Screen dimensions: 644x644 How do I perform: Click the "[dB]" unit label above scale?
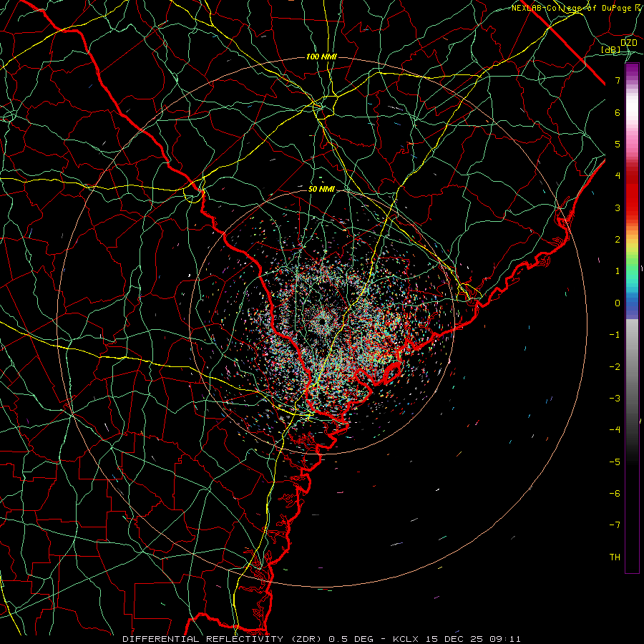tap(611, 49)
